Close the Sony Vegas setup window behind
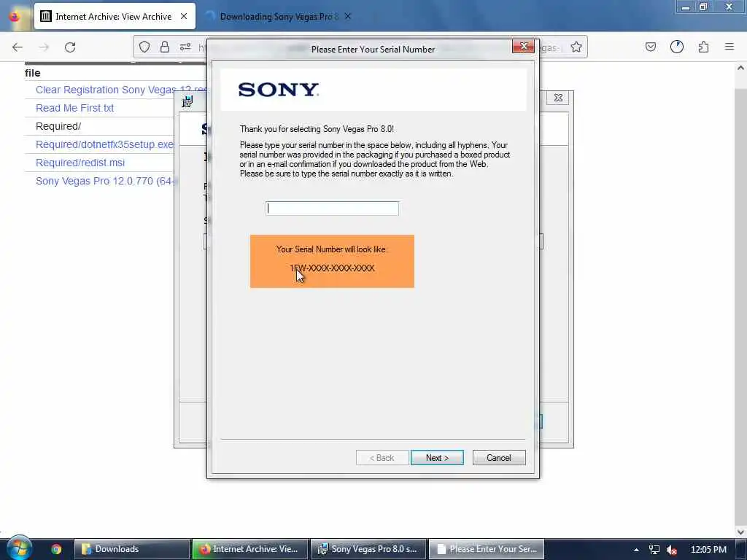The image size is (747, 560). (558, 98)
